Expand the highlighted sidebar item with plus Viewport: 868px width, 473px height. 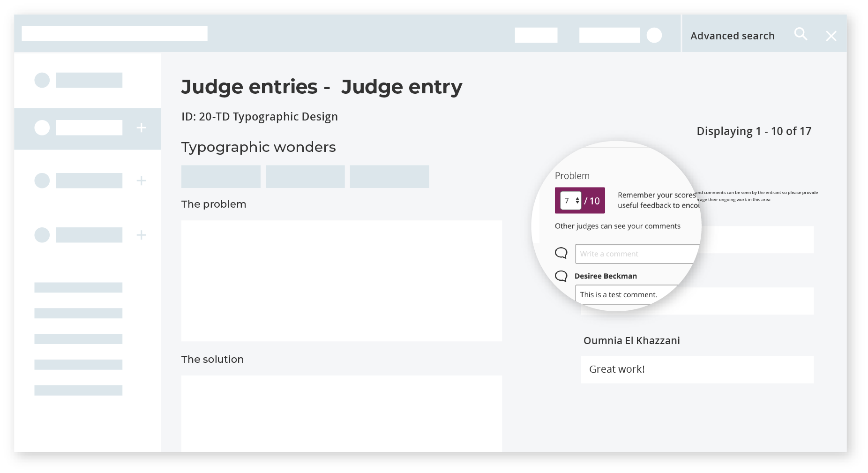(142, 128)
